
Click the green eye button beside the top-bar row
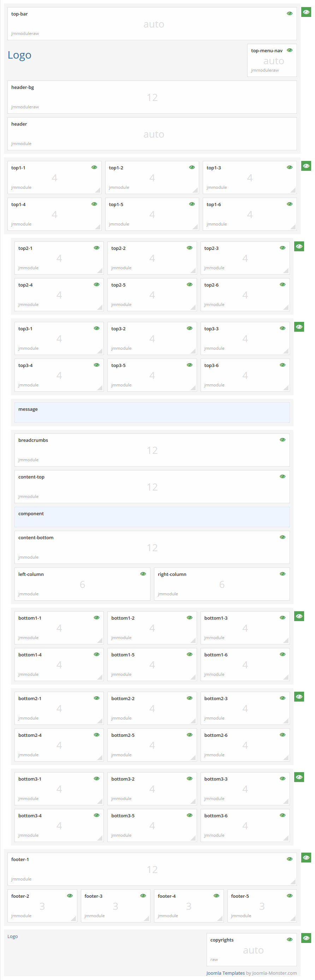click(x=306, y=12)
